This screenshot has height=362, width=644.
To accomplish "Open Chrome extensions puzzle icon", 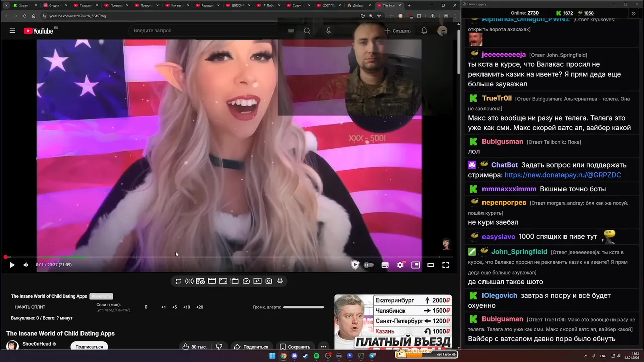I will (419, 16).
